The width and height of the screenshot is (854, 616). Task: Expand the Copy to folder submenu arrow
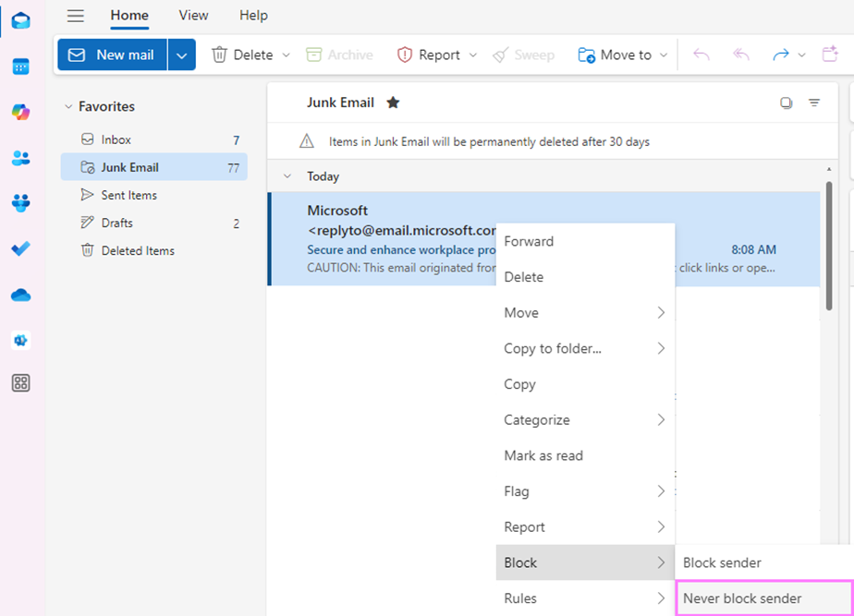pyautogui.click(x=661, y=348)
